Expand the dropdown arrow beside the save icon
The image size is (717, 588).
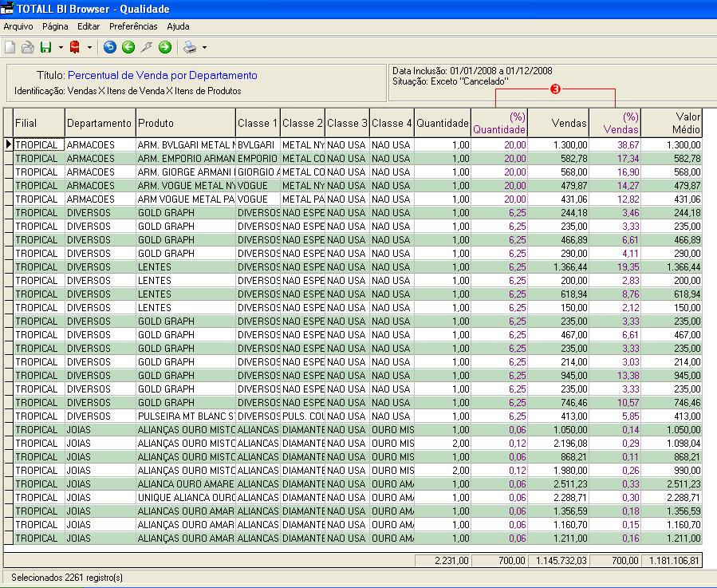(61, 47)
